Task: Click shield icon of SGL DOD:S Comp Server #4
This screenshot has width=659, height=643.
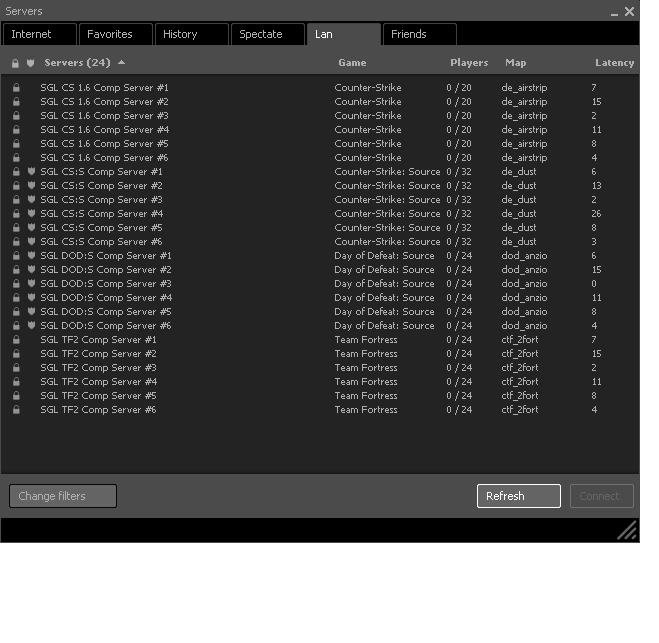Action: (x=31, y=298)
